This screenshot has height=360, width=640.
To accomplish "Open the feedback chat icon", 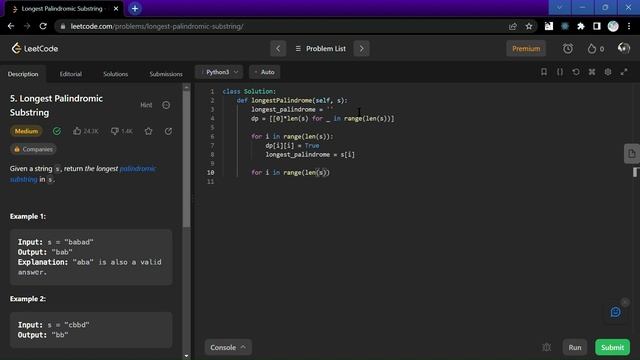I will pos(616,312).
